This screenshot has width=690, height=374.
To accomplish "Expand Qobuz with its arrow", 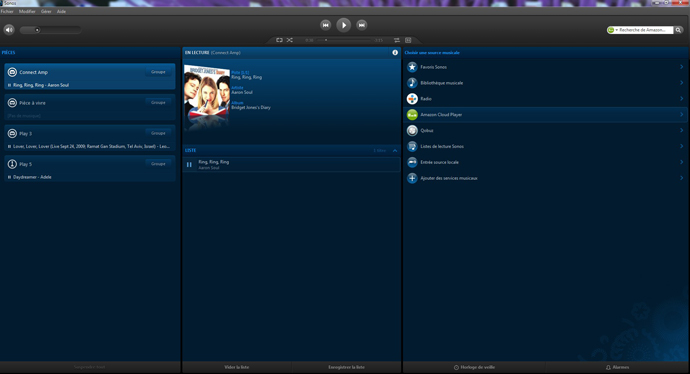I will 681,130.
